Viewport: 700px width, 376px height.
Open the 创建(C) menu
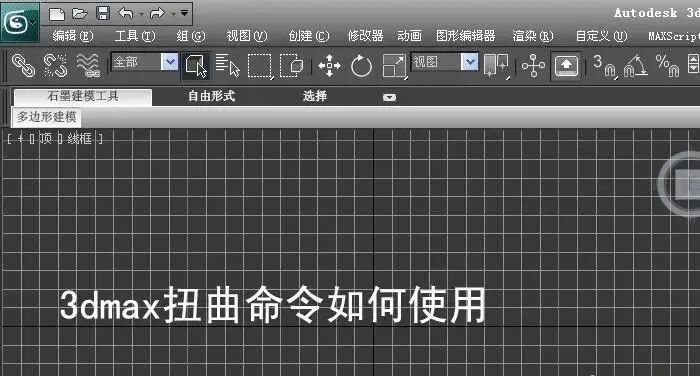[x=308, y=36]
